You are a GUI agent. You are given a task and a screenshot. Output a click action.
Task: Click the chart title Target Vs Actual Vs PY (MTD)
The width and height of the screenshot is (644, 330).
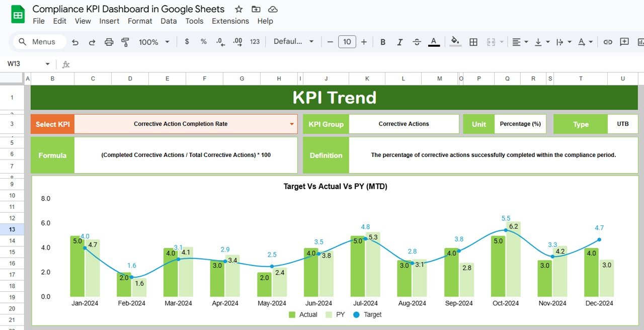[335, 186]
